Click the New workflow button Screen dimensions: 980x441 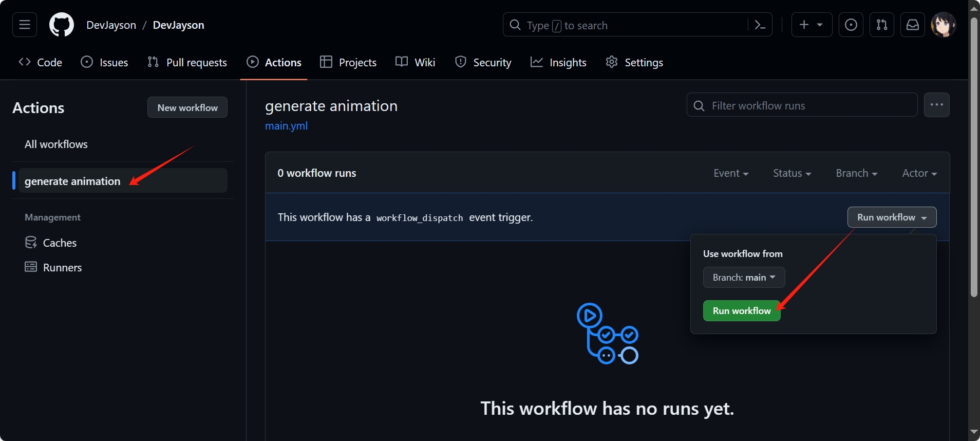(x=187, y=107)
